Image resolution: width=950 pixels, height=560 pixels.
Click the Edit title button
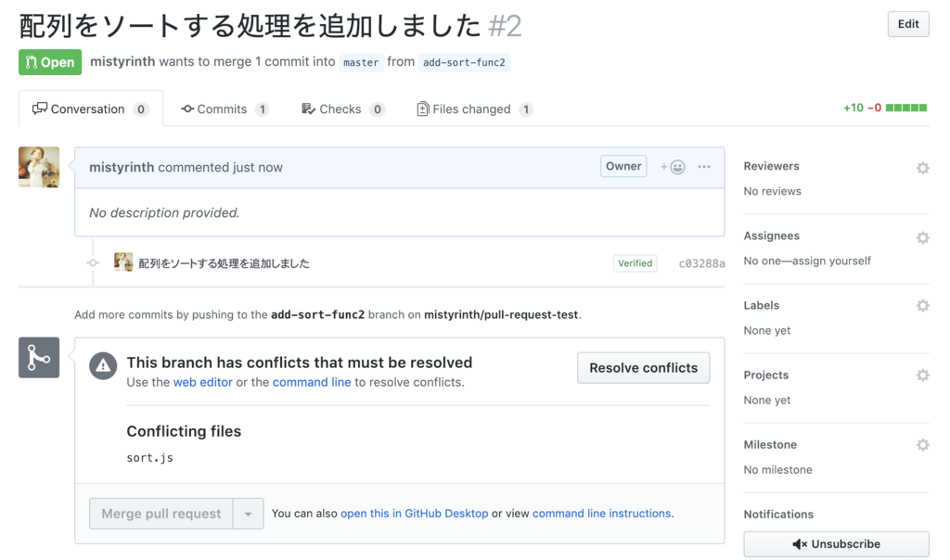pyautogui.click(x=907, y=24)
